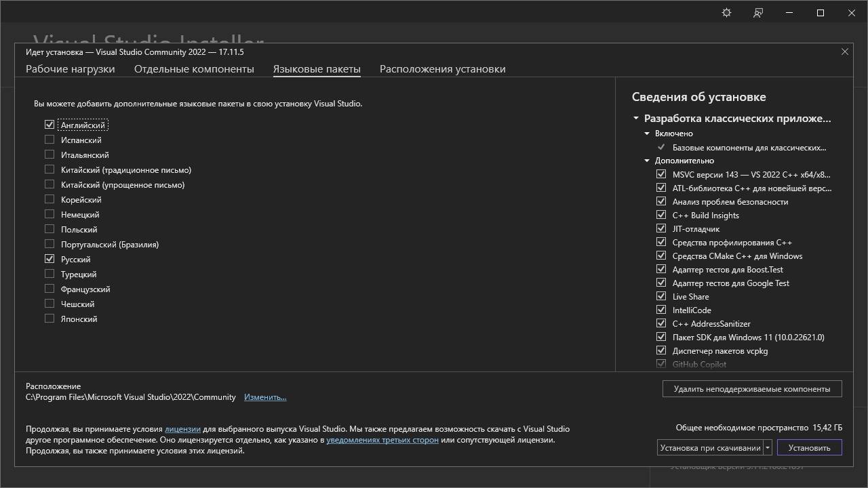Check Китайский (упрощенное письмо) checkbox

click(50, 184)
